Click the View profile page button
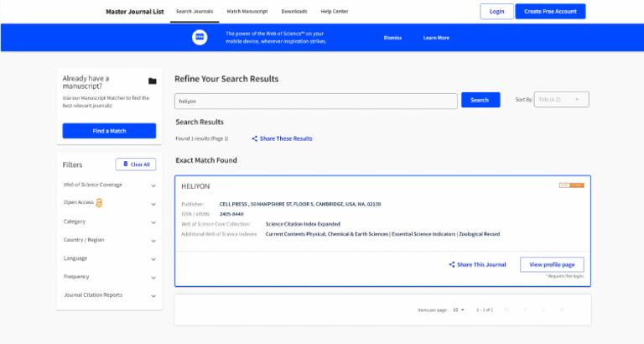Screen dimensions: 644x344 552,264
